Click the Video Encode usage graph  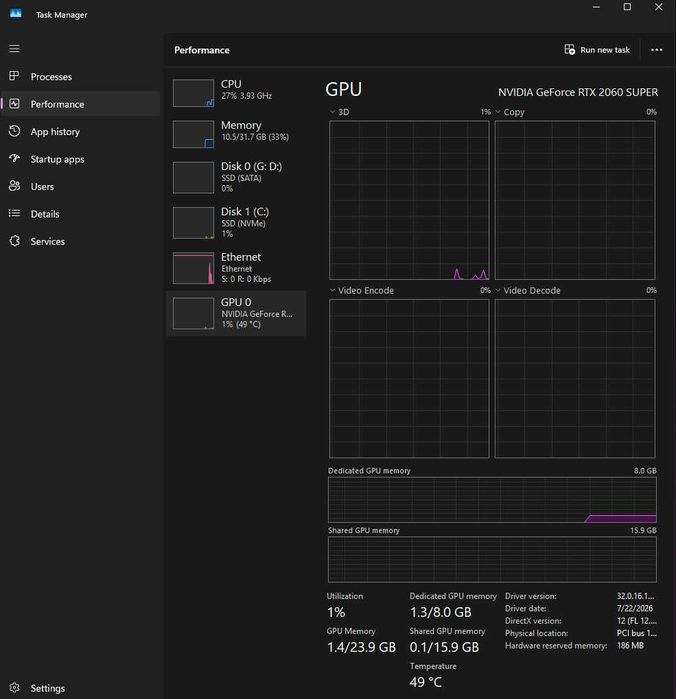tap(409, 378)
